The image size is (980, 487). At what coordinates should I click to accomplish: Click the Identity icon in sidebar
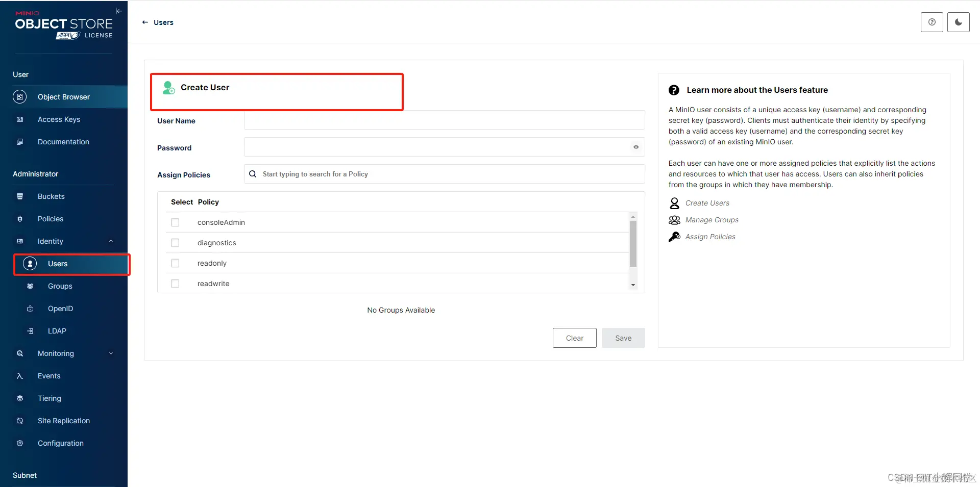[20, 241]
